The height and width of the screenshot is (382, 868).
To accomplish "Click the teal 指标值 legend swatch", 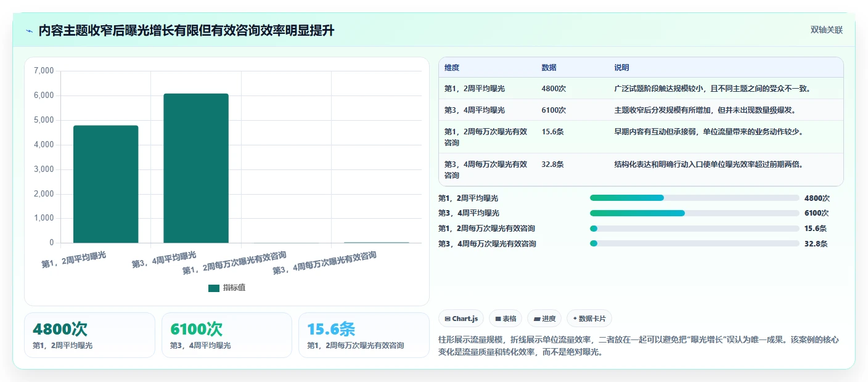I will tap(213, 288).
